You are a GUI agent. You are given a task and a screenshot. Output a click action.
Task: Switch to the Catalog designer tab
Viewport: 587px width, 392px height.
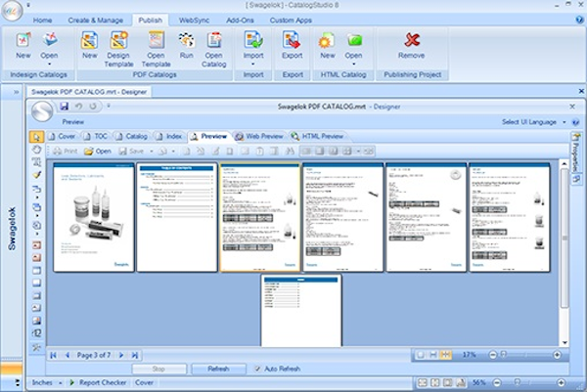coord(131,137)
